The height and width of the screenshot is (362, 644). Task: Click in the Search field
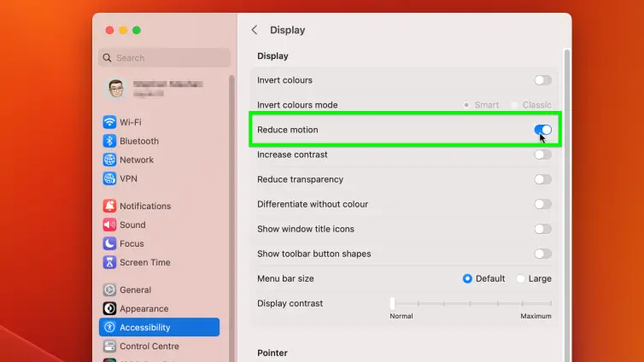(x=164, y=58)
